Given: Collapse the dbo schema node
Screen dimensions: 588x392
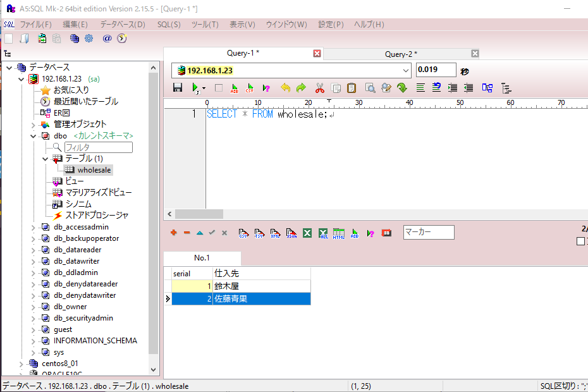Looking at the screenshot, I should pos(33,136).
